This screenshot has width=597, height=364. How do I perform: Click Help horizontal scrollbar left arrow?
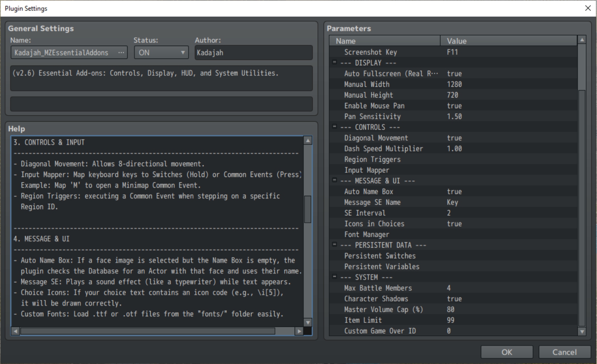click(x=15, y=331)
